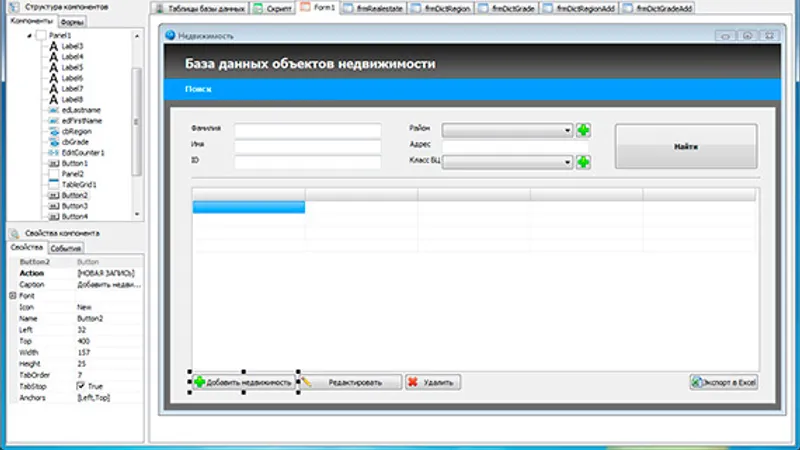Image resolution: width=800 pixels, height=450 pixels.
Task: Click the Caption property value
Action: pyautogui.click(x=109, y=284)
